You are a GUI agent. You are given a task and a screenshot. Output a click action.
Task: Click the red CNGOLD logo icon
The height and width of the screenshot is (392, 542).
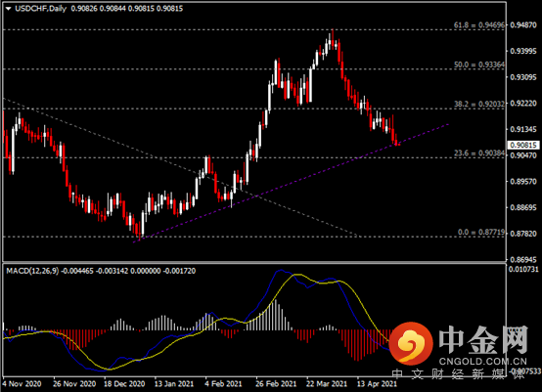(x=411, y=343)
